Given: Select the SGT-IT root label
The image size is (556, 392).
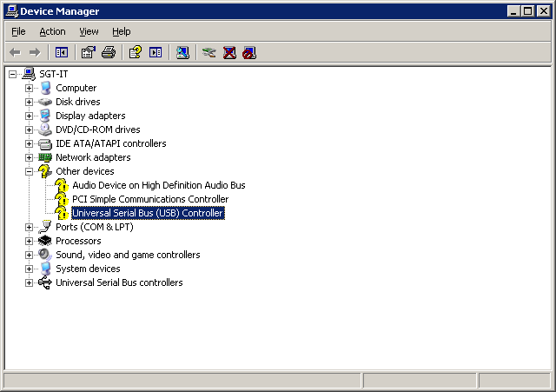Looking at the screenshot, I should [54, 74].
